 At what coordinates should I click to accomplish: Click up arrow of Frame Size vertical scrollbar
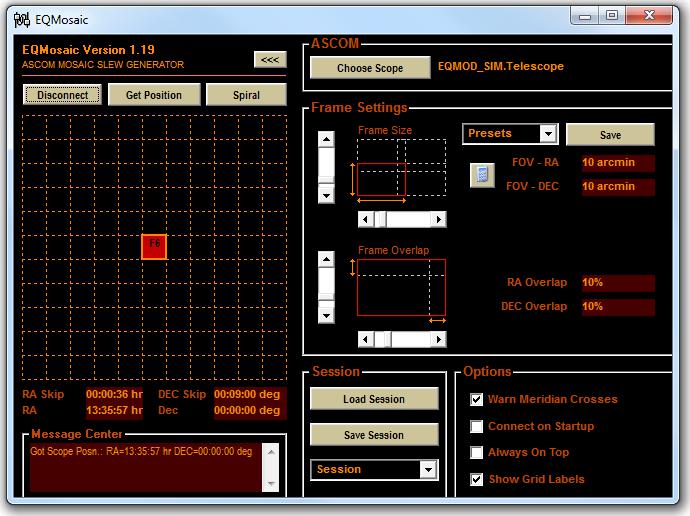(x=326, y=139)
